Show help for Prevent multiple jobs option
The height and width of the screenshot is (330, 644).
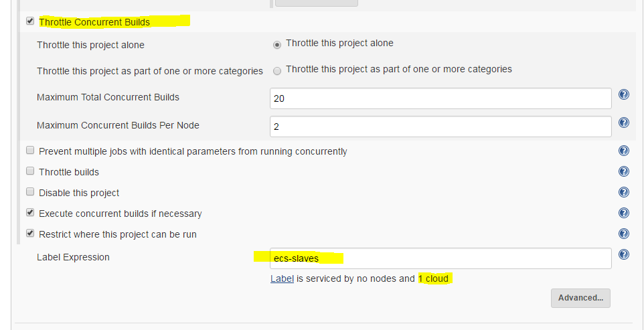point(624,151)
